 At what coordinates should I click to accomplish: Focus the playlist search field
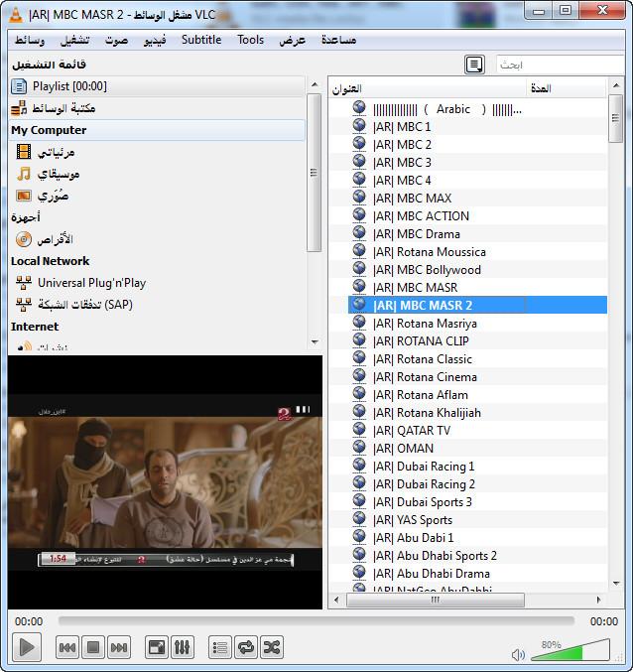[x=560, y=65]
